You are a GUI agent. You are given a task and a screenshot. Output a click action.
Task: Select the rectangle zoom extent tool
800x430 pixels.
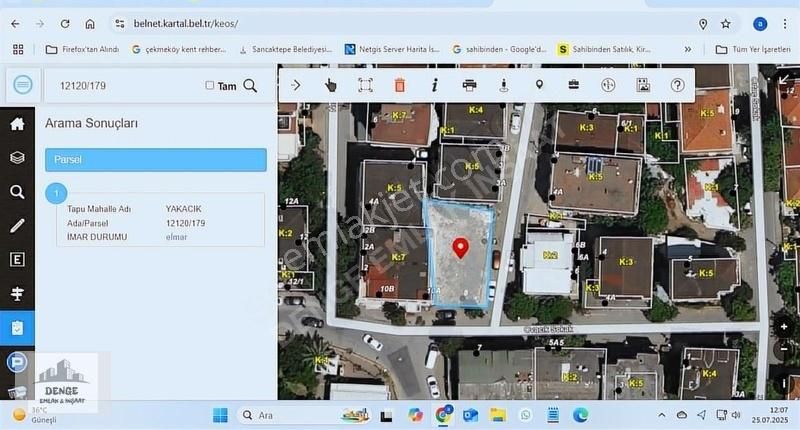coord(366,85)
